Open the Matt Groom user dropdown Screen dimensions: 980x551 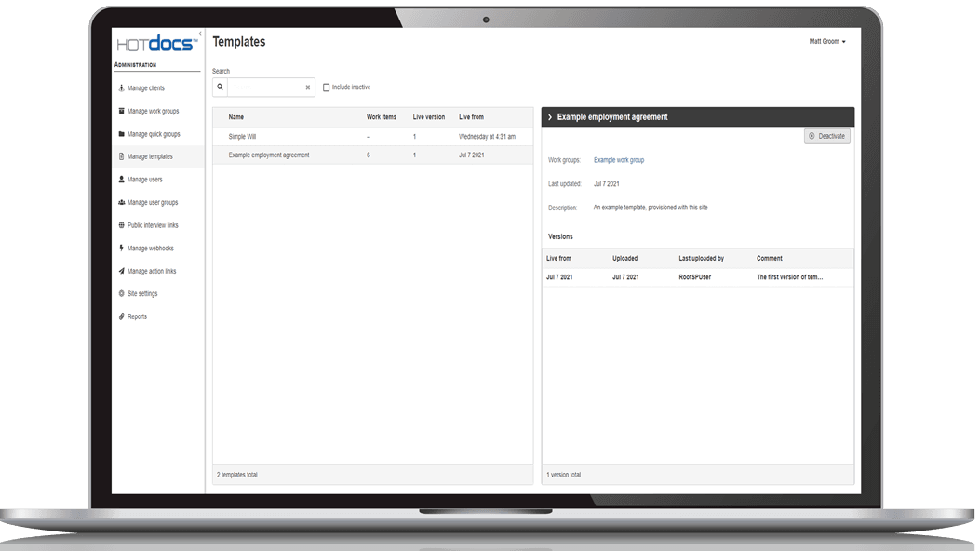827,42
